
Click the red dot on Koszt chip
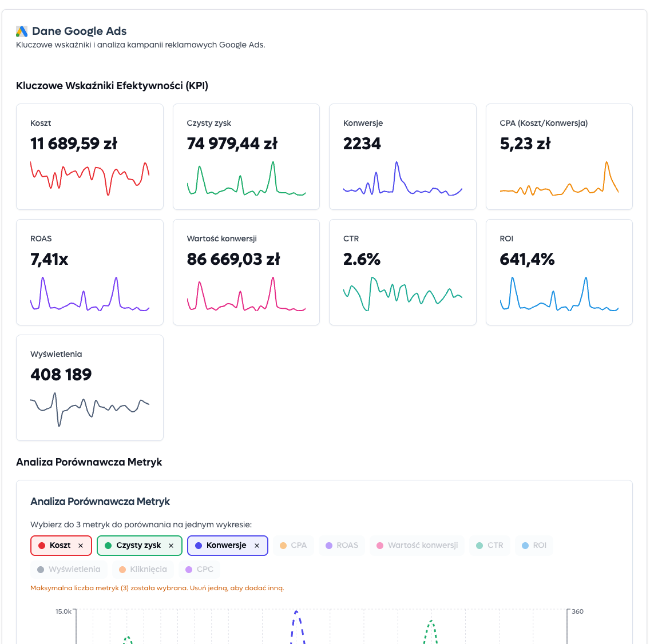pyautogui.click(x=42, y=546)
